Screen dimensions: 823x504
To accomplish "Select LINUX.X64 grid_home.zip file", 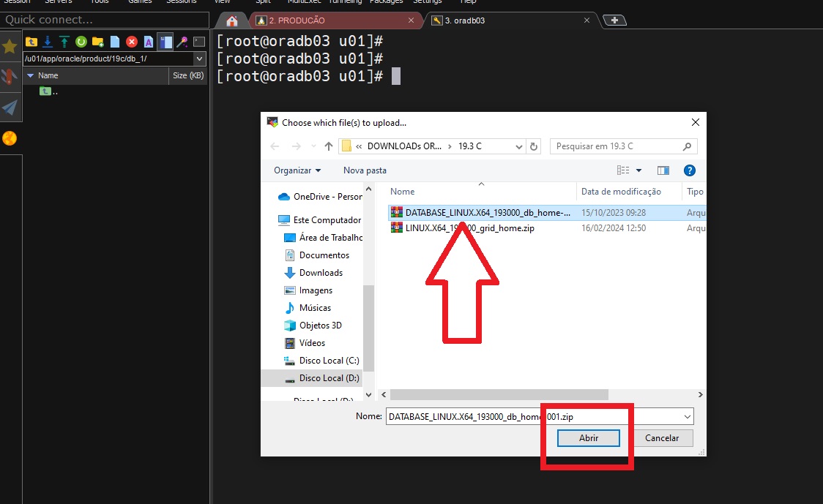I will tap(470, 228).
